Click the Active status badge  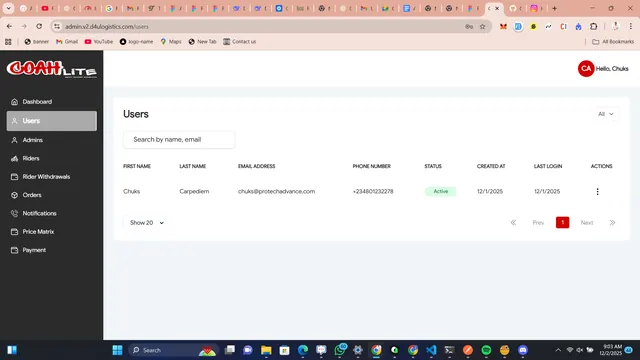pos(440,191)
